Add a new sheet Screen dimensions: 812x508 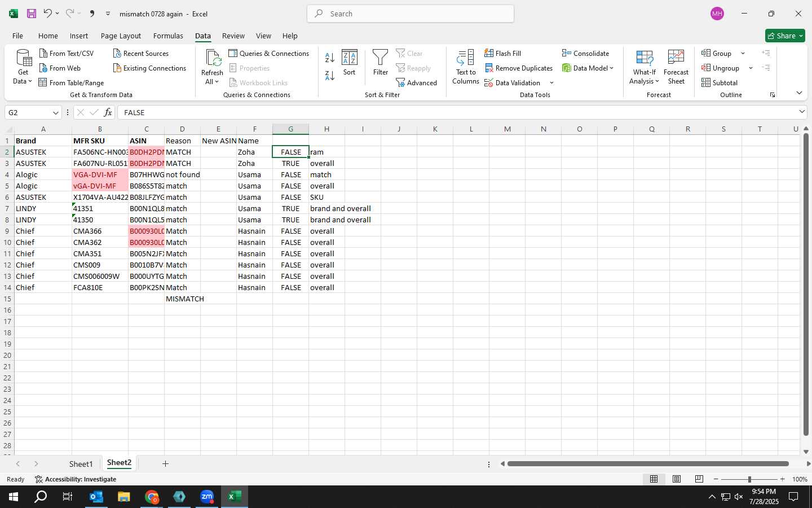click(x=165, y=464)
